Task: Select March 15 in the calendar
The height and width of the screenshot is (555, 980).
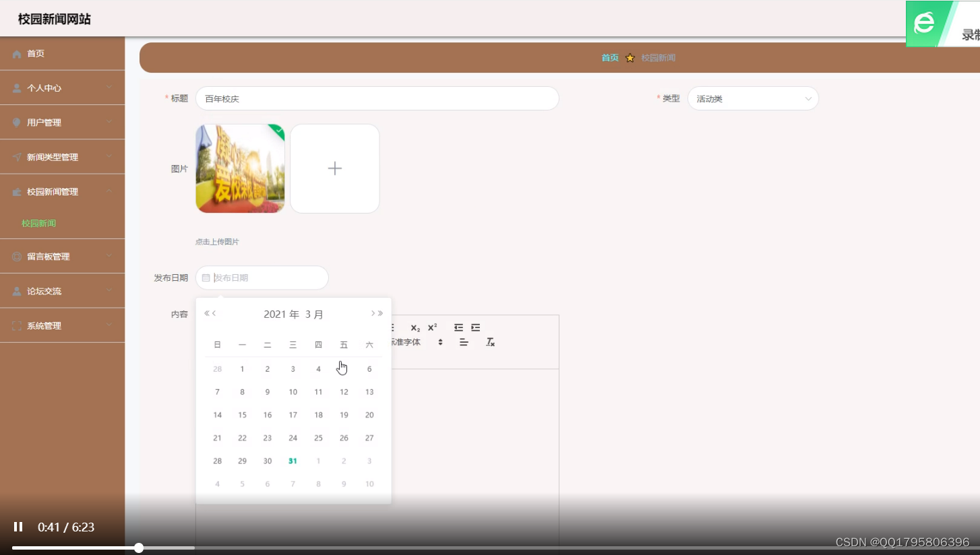Action: pos(242,415)
